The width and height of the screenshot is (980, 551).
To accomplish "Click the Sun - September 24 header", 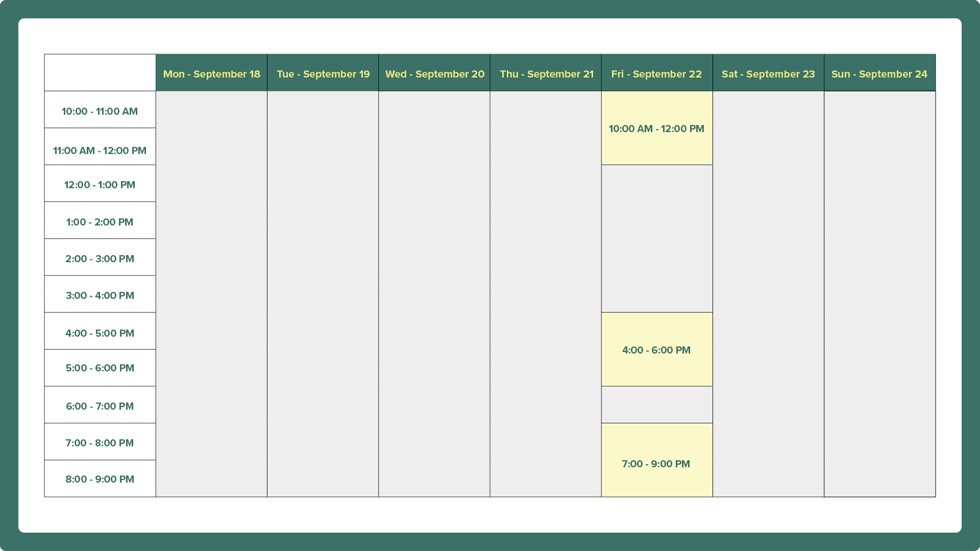I will 879,73.
